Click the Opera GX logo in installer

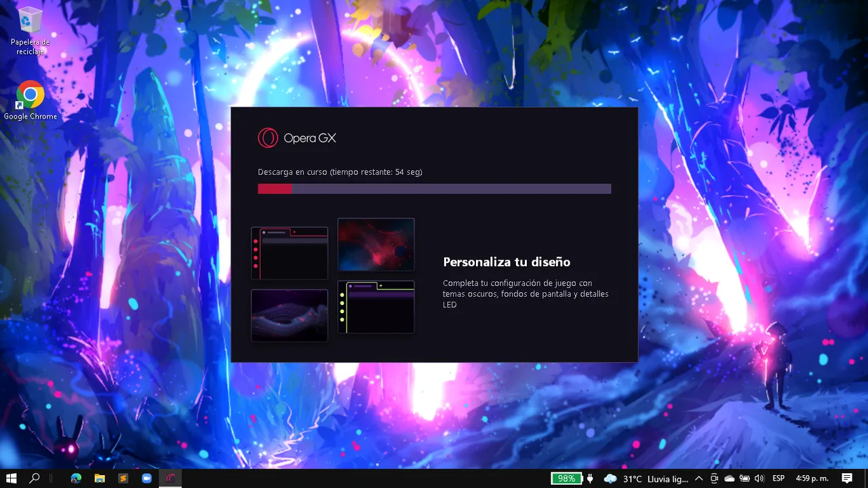pos(297,138)
